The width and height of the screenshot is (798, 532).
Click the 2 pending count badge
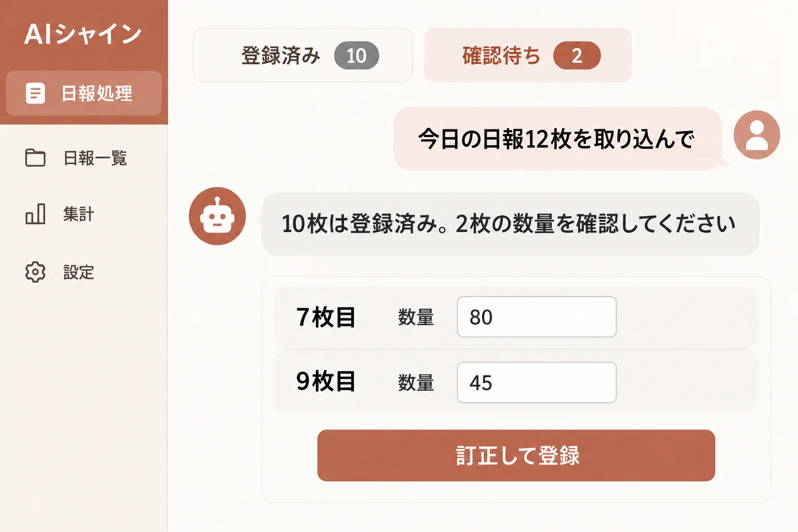[x=577, y=56]
